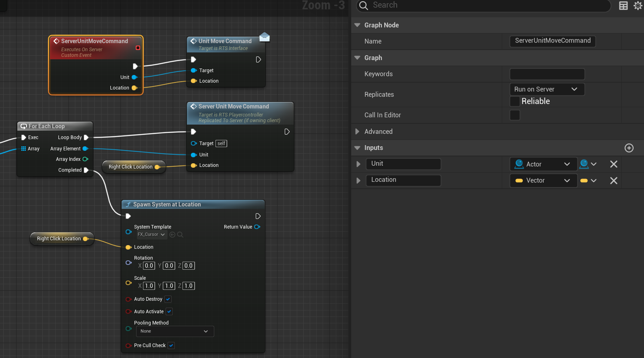Screen dimensions: 644x358
Task: Click the add input plus icon
Action: pos(629,148)
